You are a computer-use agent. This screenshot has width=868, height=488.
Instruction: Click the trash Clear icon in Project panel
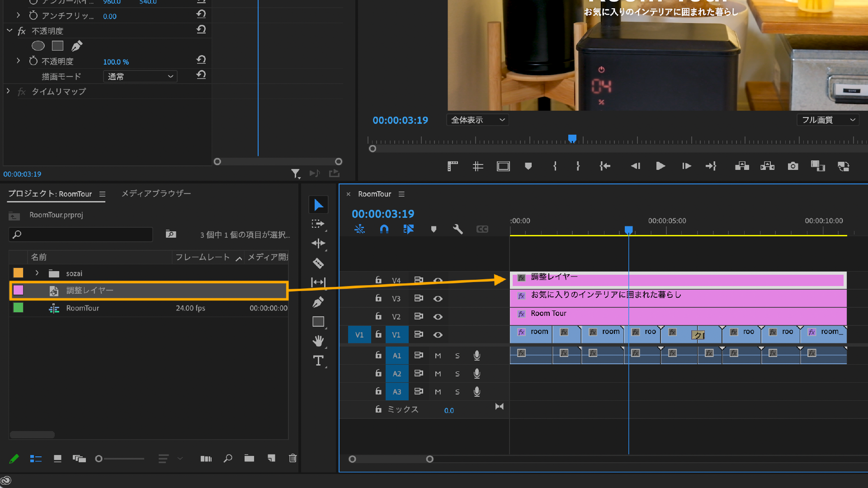coord(292,458)
